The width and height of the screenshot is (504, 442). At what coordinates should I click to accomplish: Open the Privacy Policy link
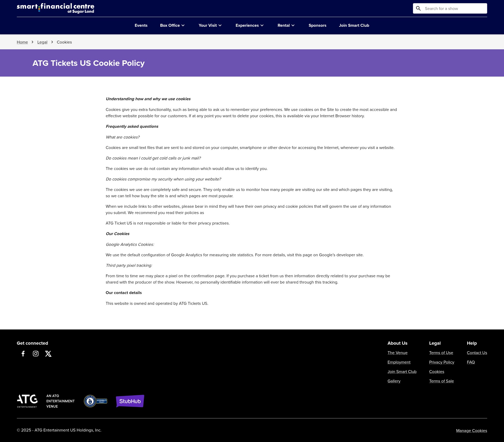[442, 362]
